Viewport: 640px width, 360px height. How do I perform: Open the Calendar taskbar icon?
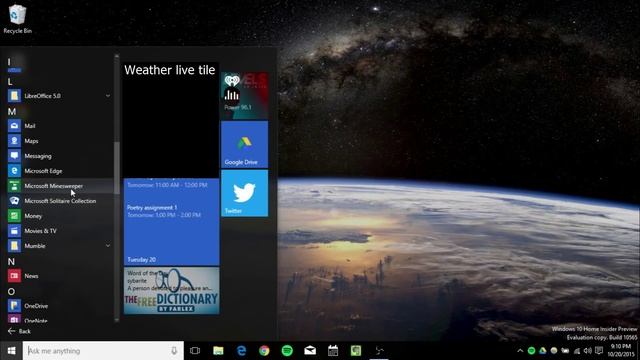pyautogui.click(x=333, y=351)
